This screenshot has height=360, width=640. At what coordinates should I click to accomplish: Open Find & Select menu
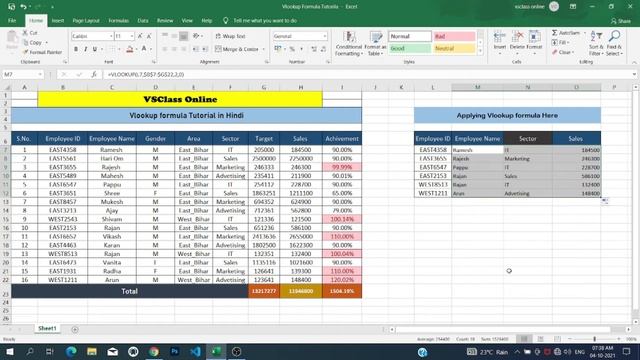tap(614, 43)
